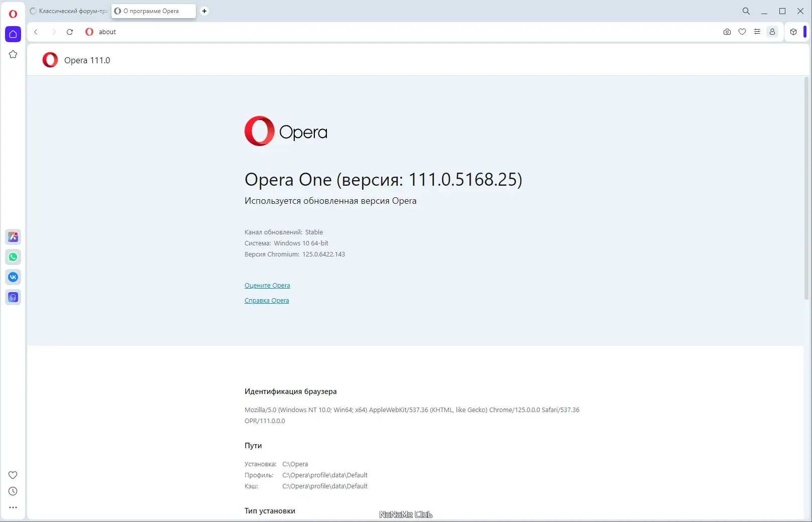The height and width of the screenshot is (522, 812).
Task: Switch to the Классический форум tab
Action: tap(69, 11)
